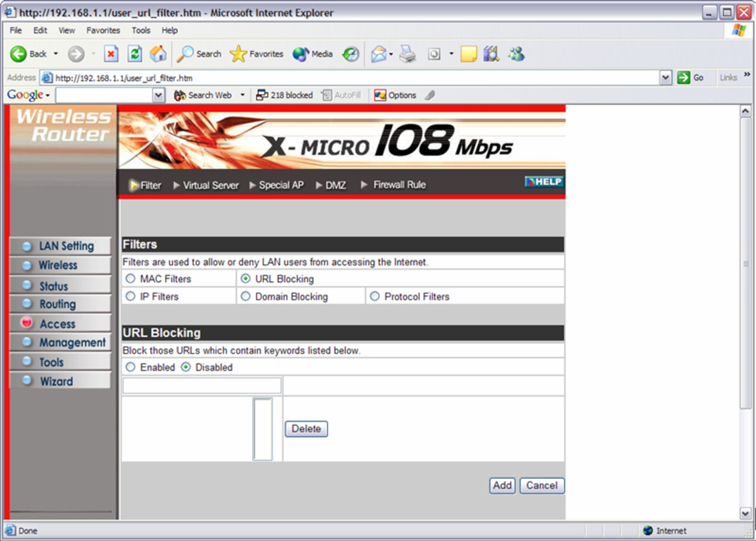Open the View menu
Viewport: 756px width, 541px height.
(67, 30)
